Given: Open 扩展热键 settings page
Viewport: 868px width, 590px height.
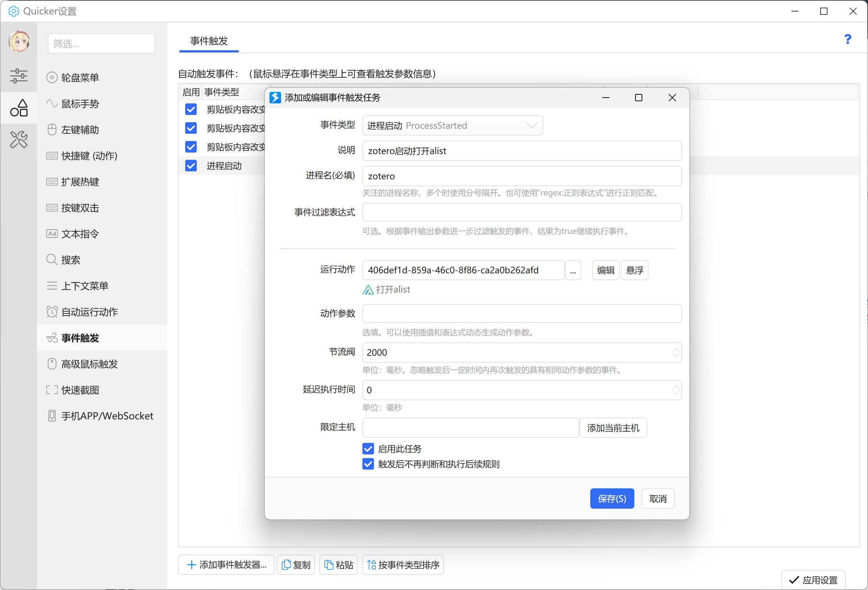Looking at the screenshot, I should point(102,182).
